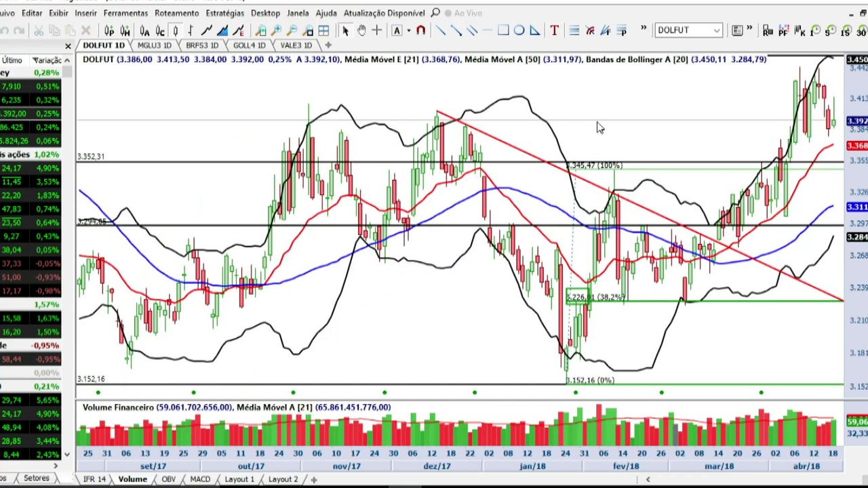Select the parallel channel lines tool
The height and width of the screenshot is (488, 868).
click(x=472, y=30)
